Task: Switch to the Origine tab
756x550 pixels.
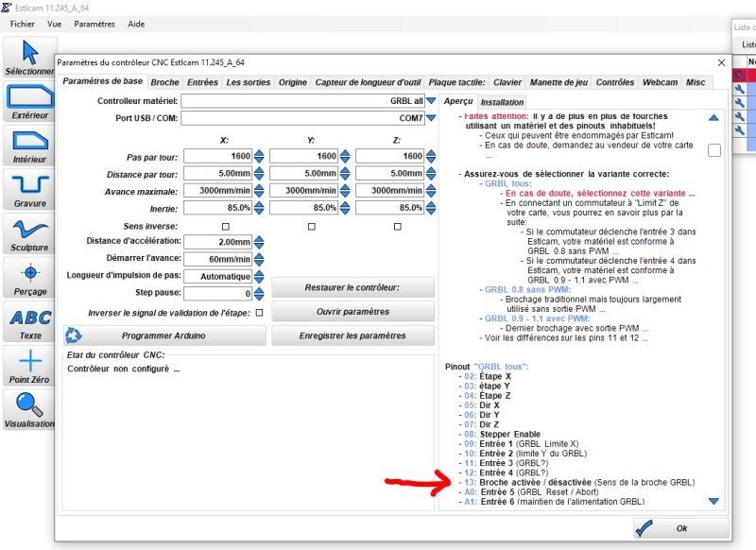Action: 293,82
